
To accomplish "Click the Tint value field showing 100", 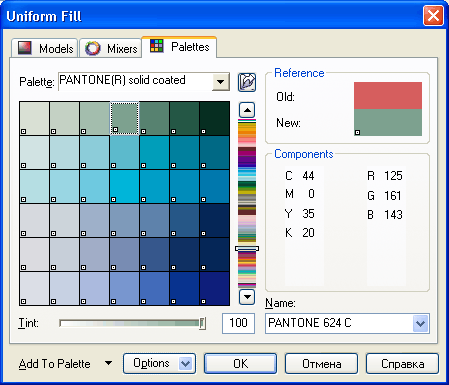I will (238, 323).
